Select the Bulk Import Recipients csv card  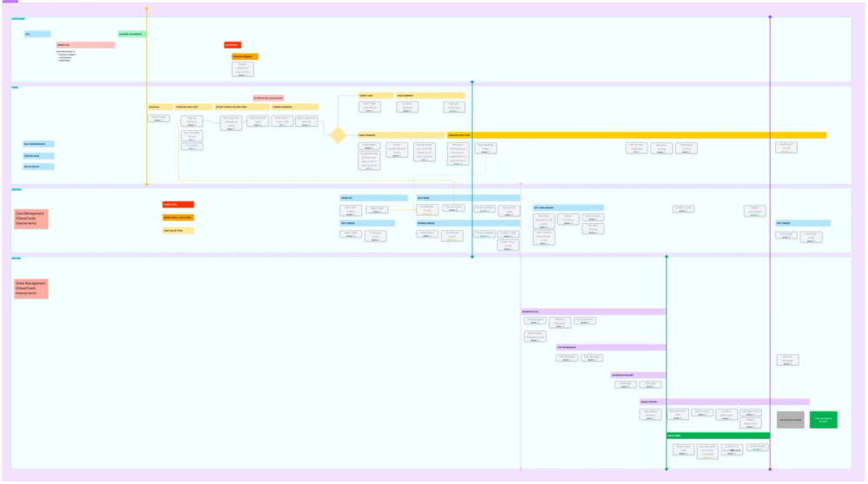(535, 337)
